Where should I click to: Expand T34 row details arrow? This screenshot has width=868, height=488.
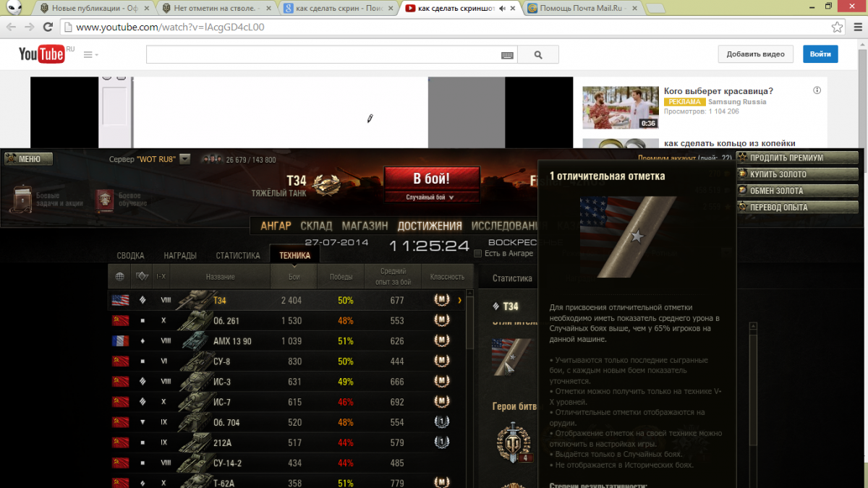point(460,300)
